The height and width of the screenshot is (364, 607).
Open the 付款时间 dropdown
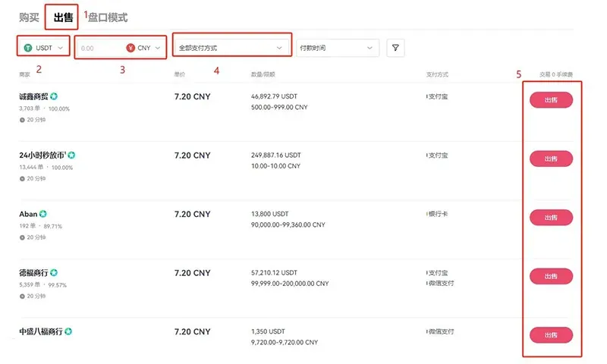point(338,48)
